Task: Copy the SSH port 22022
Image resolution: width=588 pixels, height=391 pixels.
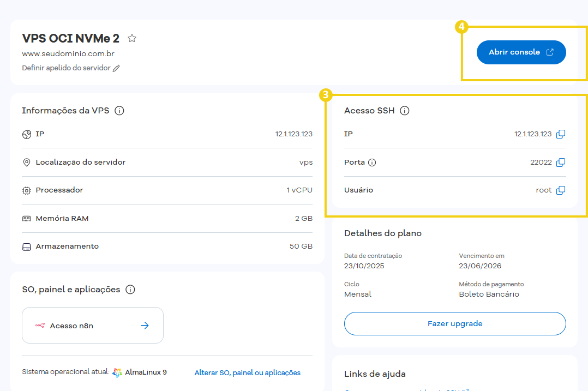Action: coord(561,163)
